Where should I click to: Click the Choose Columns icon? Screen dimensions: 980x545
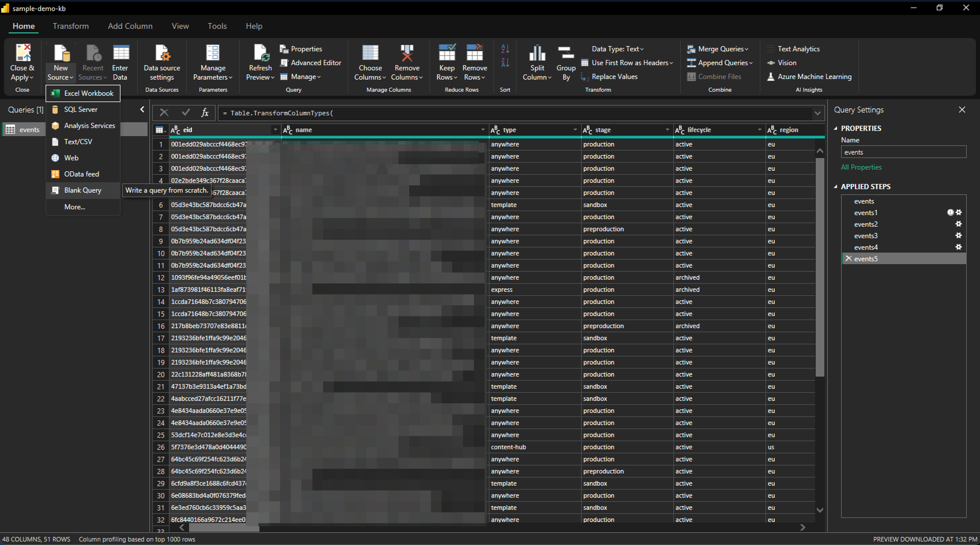370,53
